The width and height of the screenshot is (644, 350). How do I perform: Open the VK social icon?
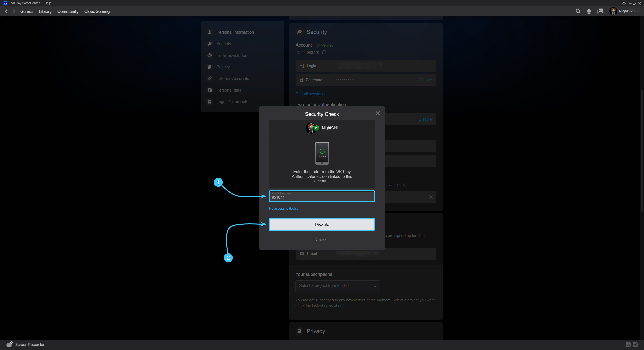pos(628,345)
